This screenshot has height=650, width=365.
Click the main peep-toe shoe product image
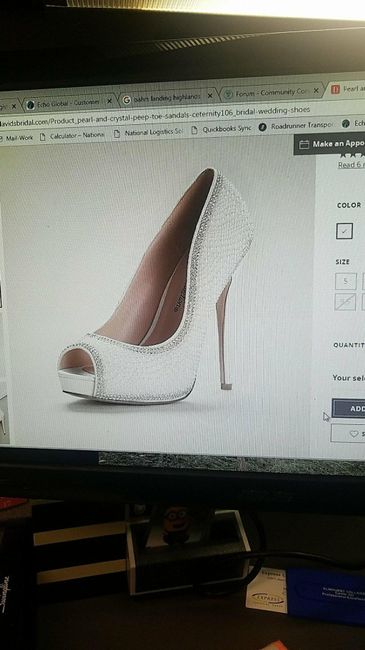(x=156, y=286)
